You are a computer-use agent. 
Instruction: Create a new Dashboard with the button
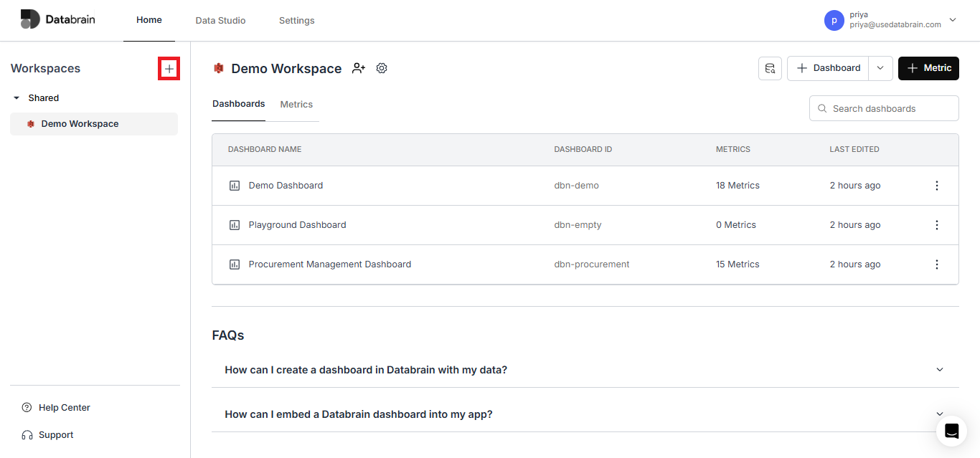point(829,68)
